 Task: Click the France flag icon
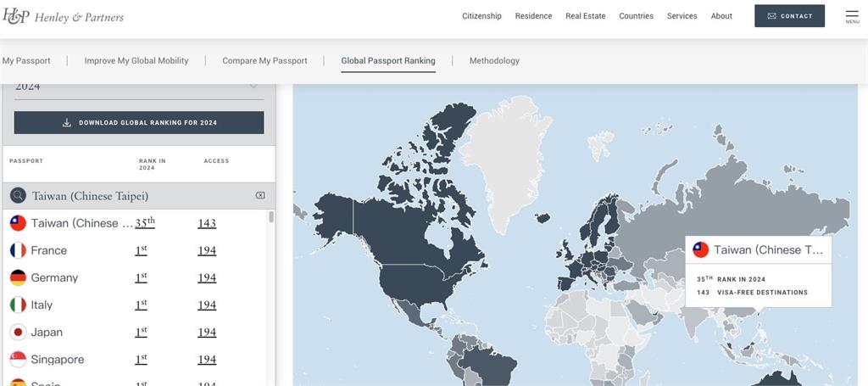(19, 250)
